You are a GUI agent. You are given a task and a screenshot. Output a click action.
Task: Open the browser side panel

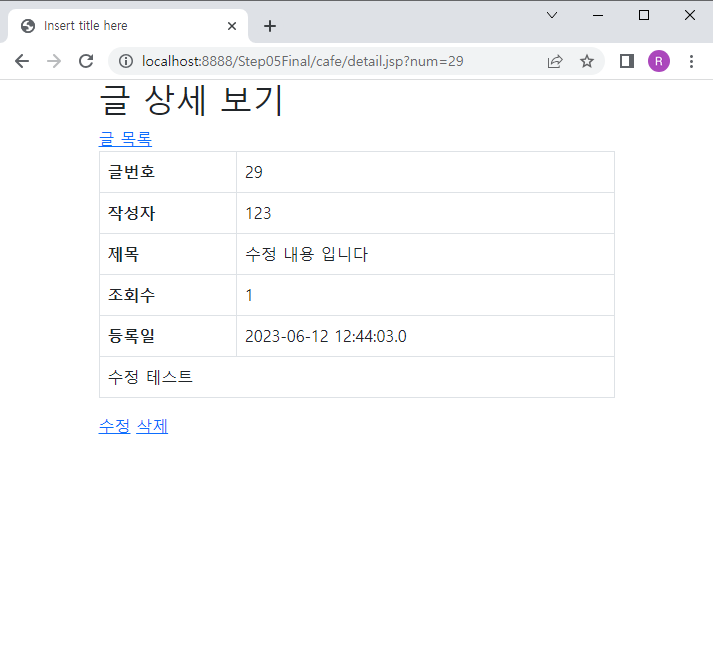coord(627,61)
